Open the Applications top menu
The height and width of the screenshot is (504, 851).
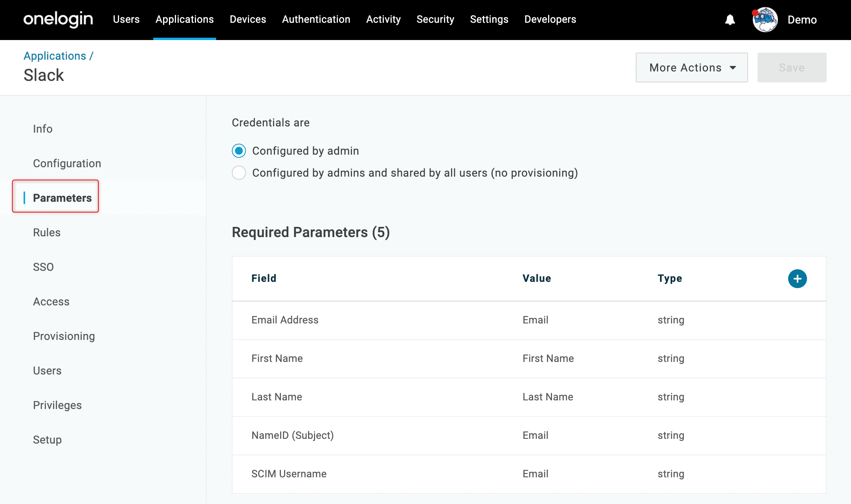pos(185,19)
